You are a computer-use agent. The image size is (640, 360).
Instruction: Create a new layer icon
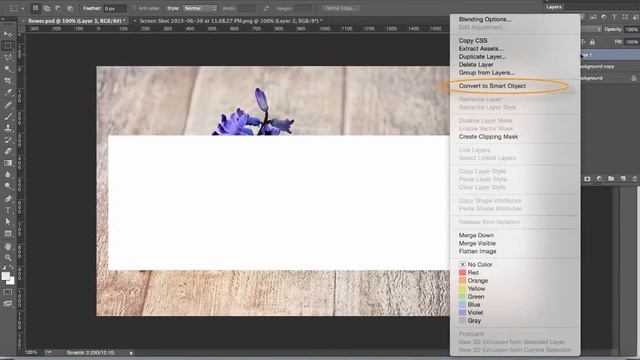click(x=623, y=179)
